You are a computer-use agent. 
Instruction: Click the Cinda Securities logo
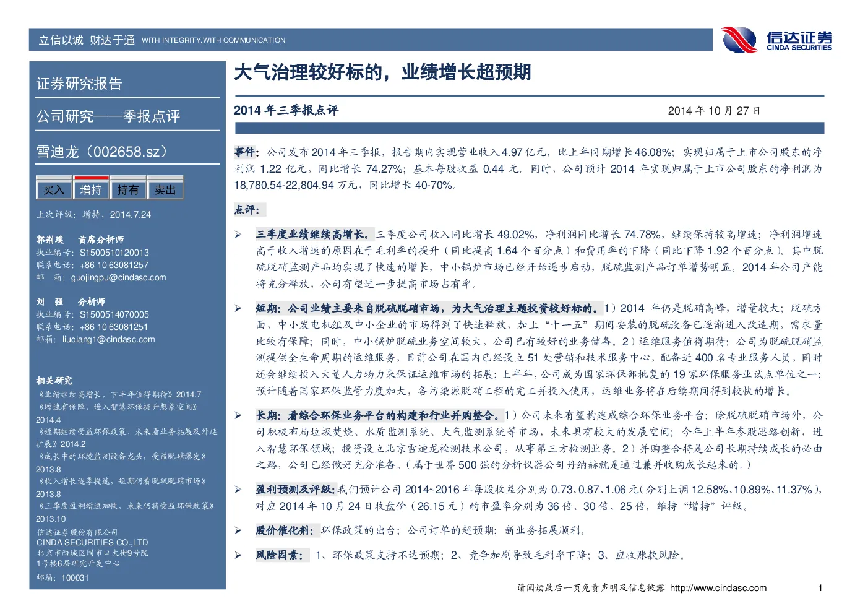click(777, 40)
